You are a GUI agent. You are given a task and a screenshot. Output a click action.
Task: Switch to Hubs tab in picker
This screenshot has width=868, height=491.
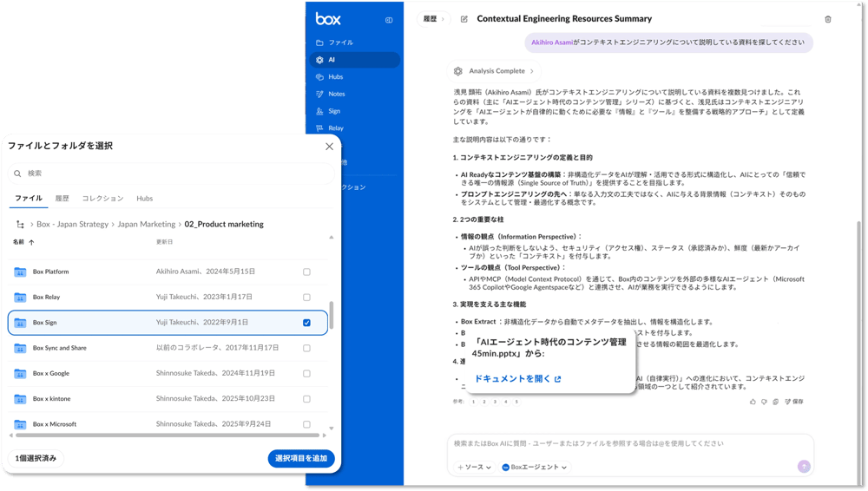144,199
